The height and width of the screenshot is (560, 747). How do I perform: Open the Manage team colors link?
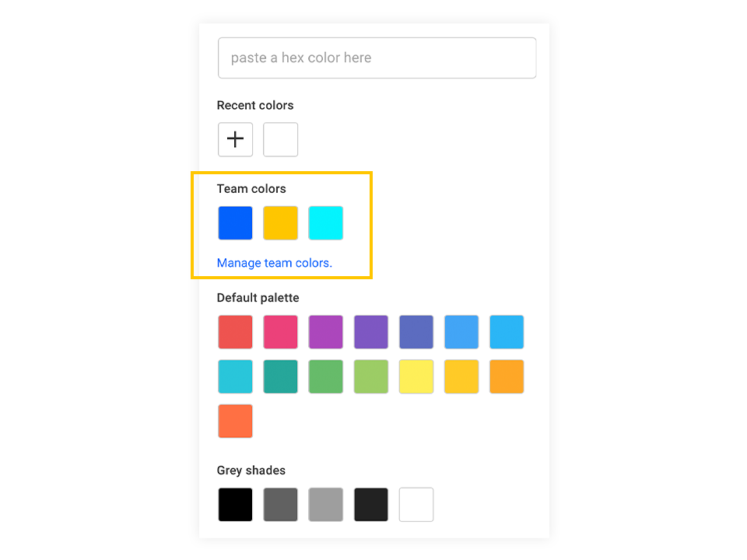click(x=274, y=263)
